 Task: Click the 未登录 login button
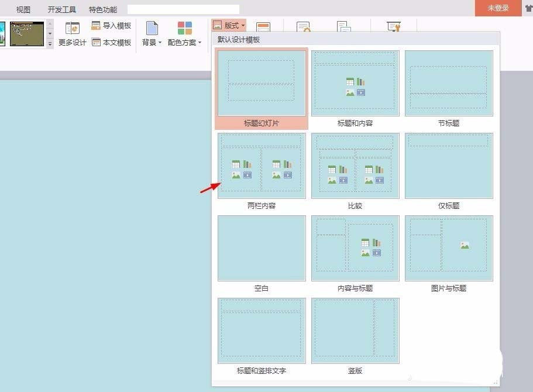click(498, 8)
